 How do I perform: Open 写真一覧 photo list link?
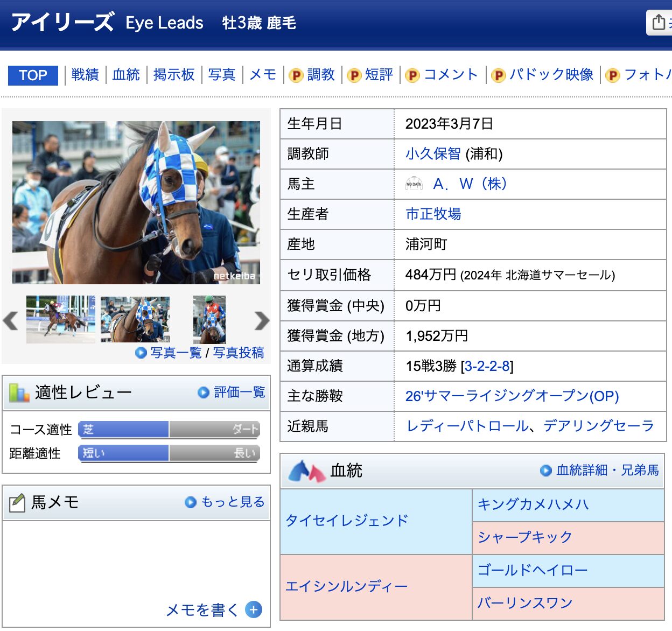(176, 353)
